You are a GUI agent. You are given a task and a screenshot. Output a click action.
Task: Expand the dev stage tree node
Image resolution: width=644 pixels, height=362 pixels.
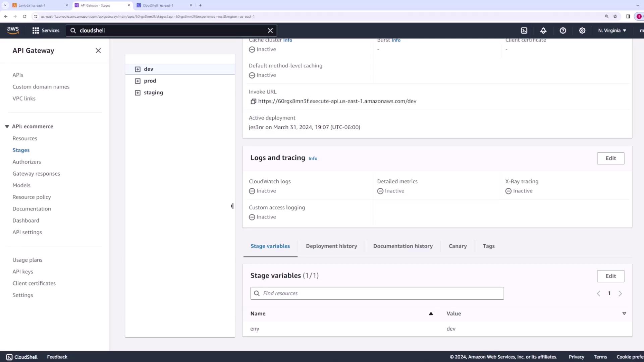coord(138,69)
